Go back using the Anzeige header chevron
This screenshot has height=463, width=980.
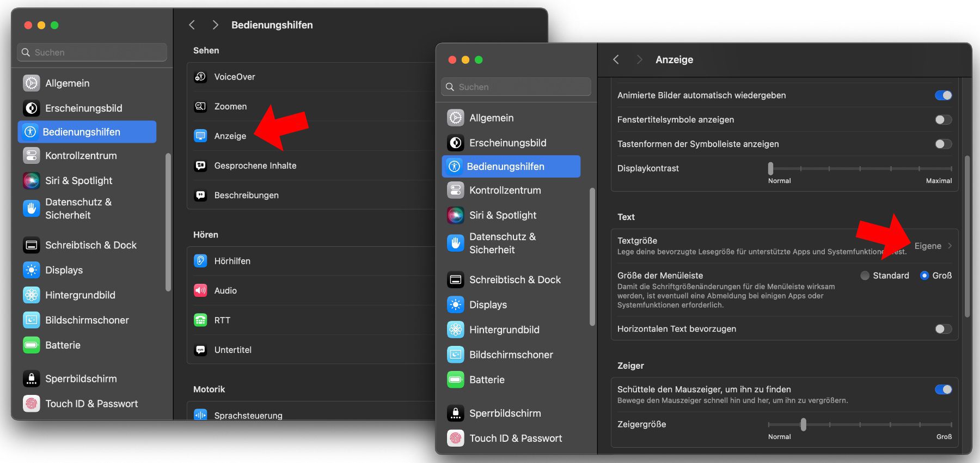tap(616, 59)
